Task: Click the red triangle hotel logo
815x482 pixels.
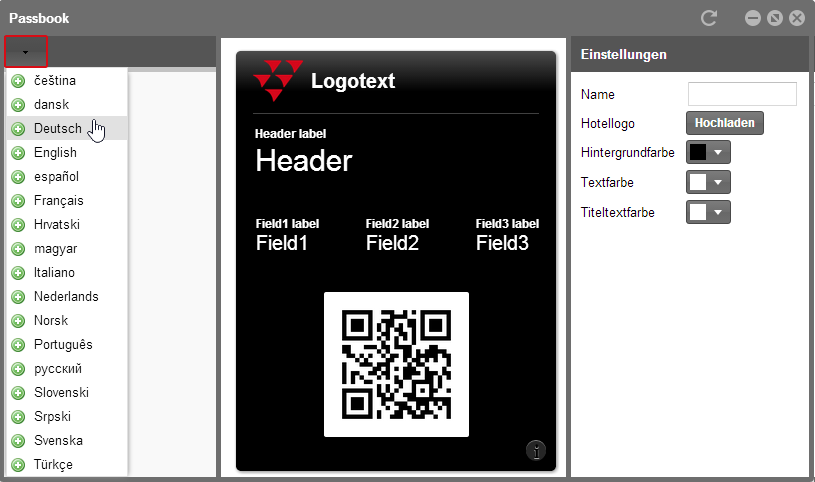Action: 278,80
